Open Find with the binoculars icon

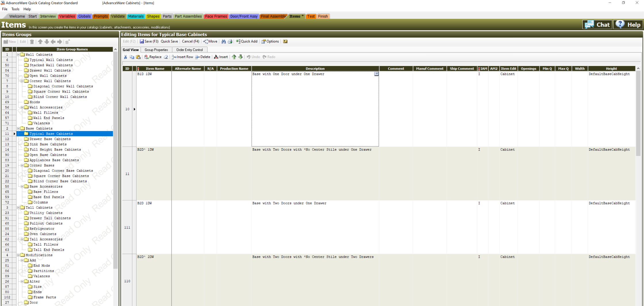pos(223,42)
